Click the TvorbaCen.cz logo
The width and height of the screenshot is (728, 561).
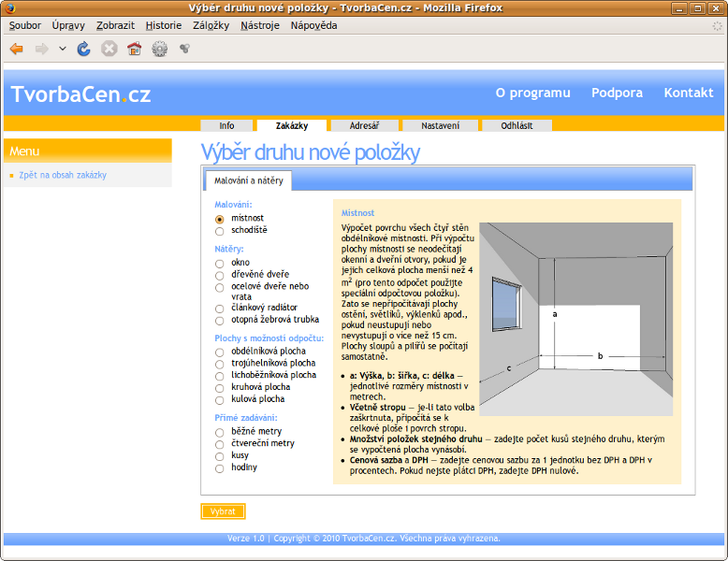pos(80,94)
